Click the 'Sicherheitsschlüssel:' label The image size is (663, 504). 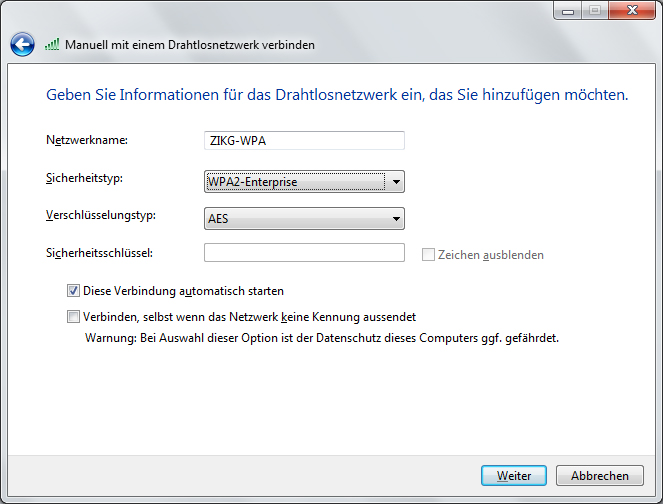(99, 253)
